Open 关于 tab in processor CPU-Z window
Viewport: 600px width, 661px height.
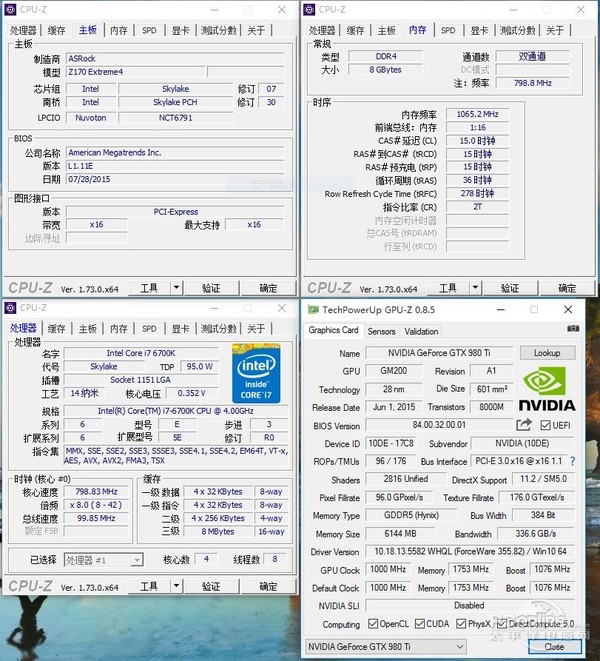pos(256,329)
